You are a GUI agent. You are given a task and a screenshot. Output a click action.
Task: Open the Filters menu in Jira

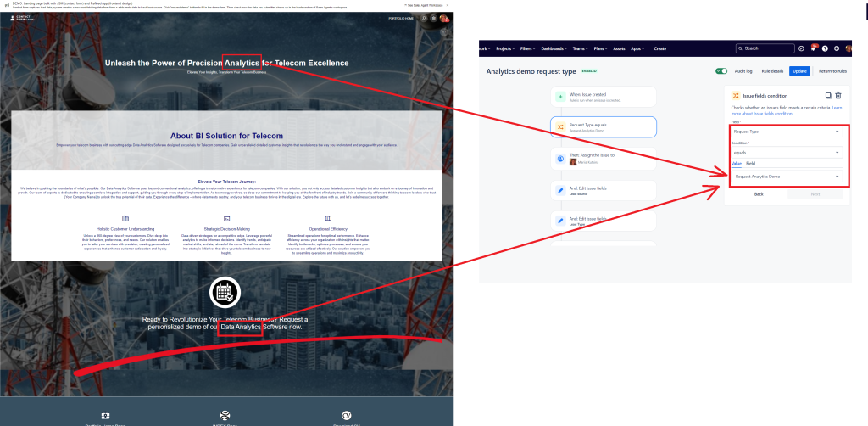tap(528, 48)
